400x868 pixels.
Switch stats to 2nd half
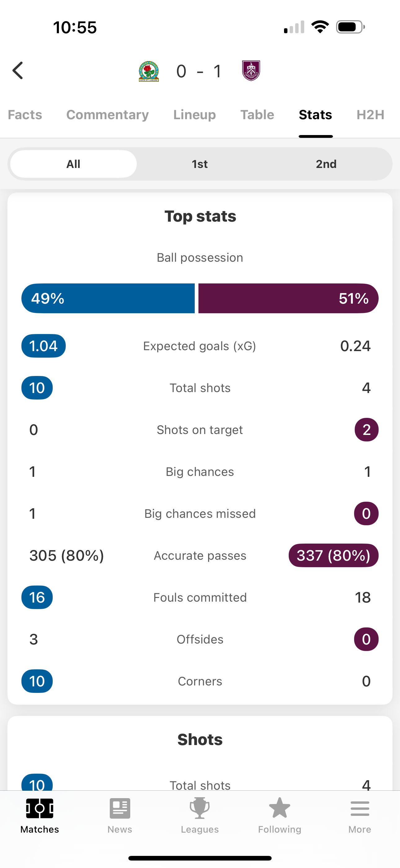(x=326, y=164)
